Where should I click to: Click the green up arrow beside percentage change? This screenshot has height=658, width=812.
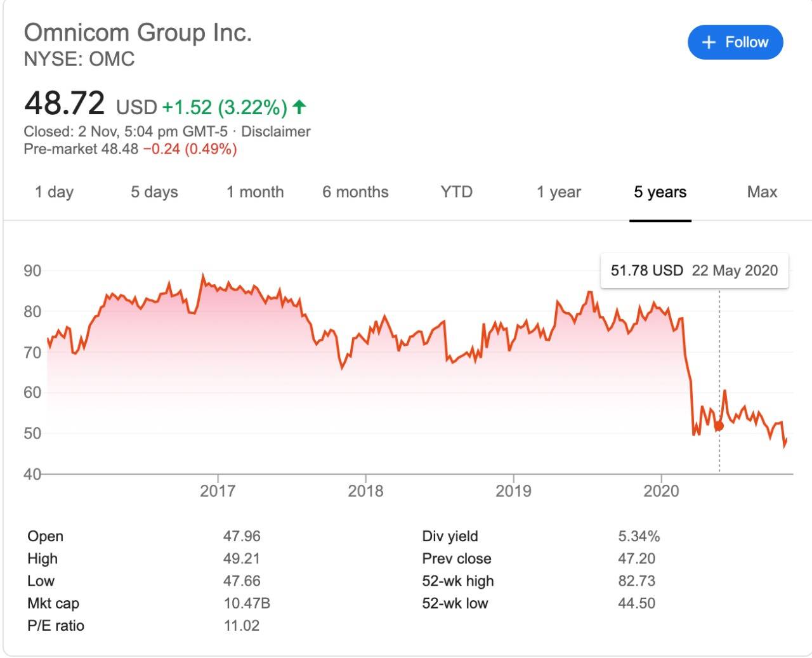click(x=299, y=107)
